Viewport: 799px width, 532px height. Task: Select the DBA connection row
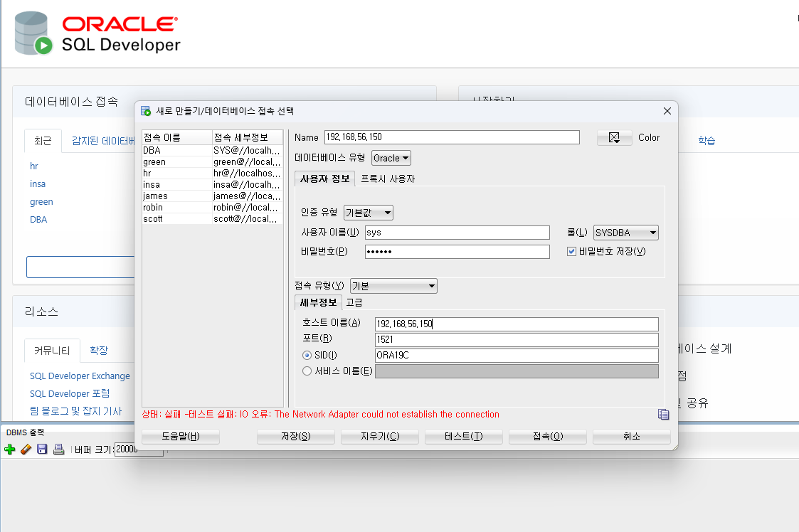coord(212,150)
